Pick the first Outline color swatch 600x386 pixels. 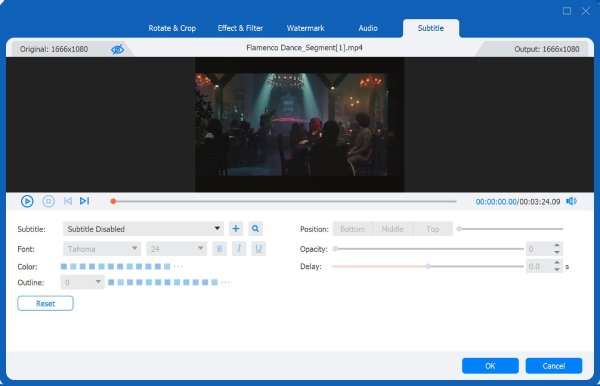[x=111, y=282]
